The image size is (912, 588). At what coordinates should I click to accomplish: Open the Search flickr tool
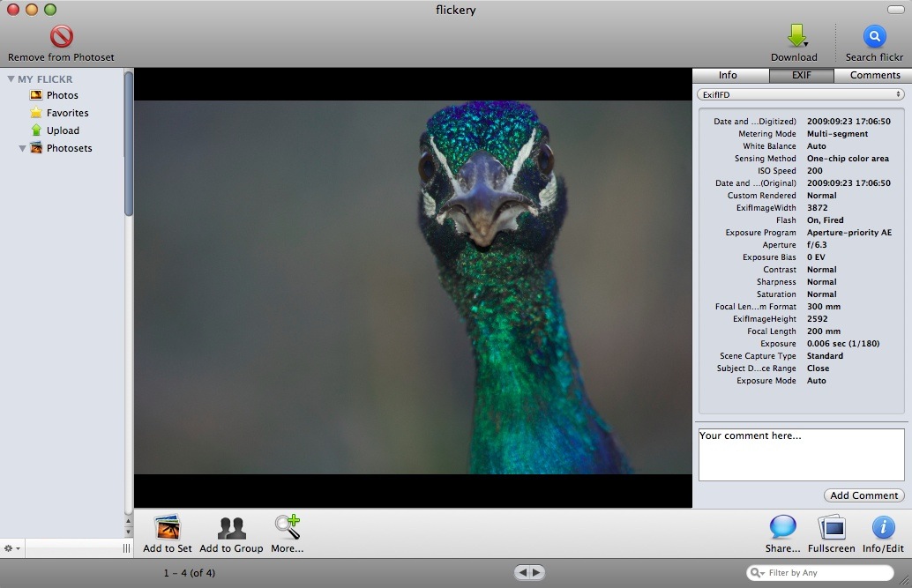[872, 35]
